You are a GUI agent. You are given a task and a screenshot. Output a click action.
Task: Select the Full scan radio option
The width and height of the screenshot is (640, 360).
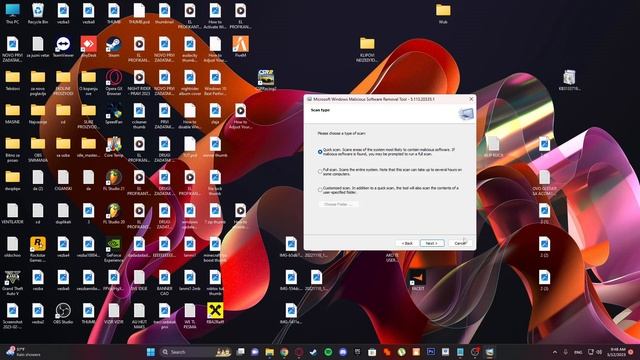point(320,172)
